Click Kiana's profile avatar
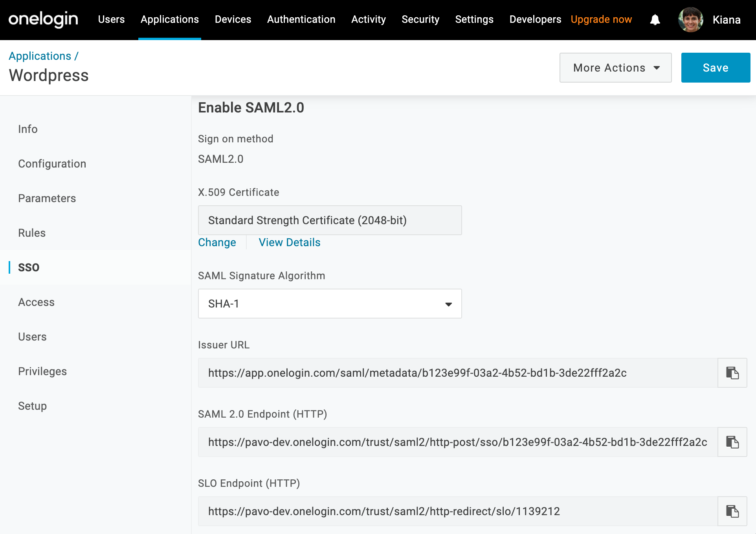The height and width of the screenshot is (534, 756). (x=690, y=20)
